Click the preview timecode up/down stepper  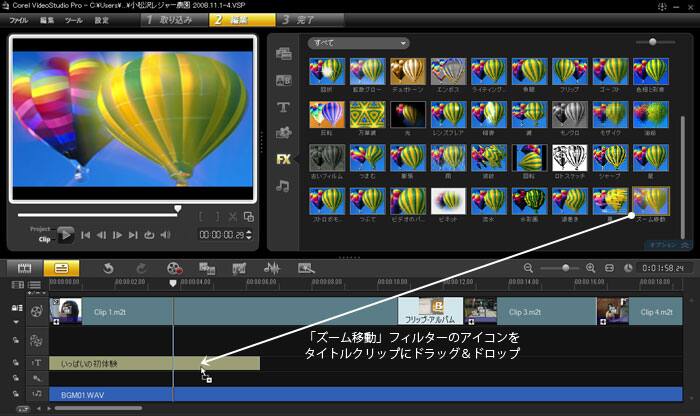249,234
